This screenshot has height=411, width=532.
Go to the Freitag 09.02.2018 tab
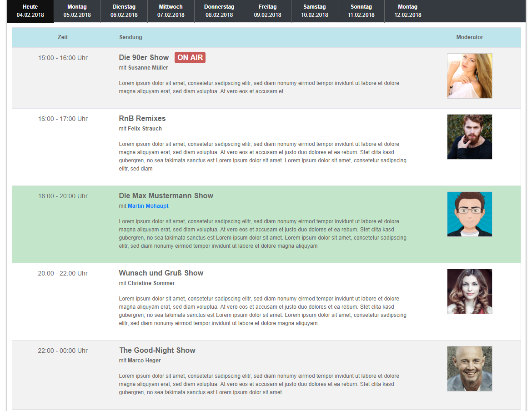click(267, 11)
